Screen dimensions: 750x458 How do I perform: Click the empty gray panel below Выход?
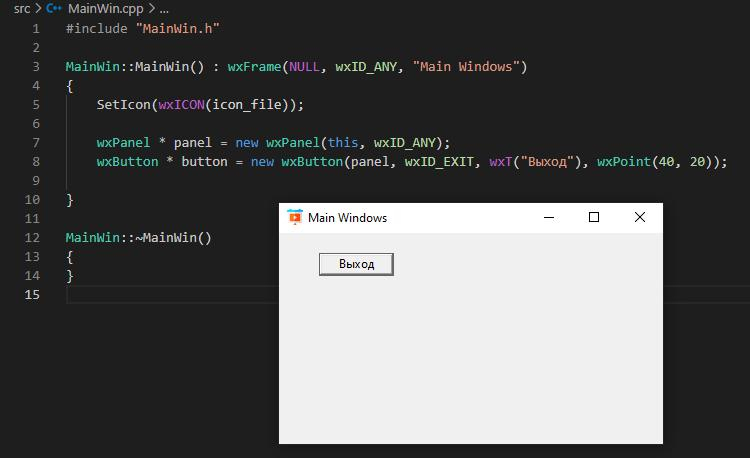pyautogui.click(x=470, y=360)
